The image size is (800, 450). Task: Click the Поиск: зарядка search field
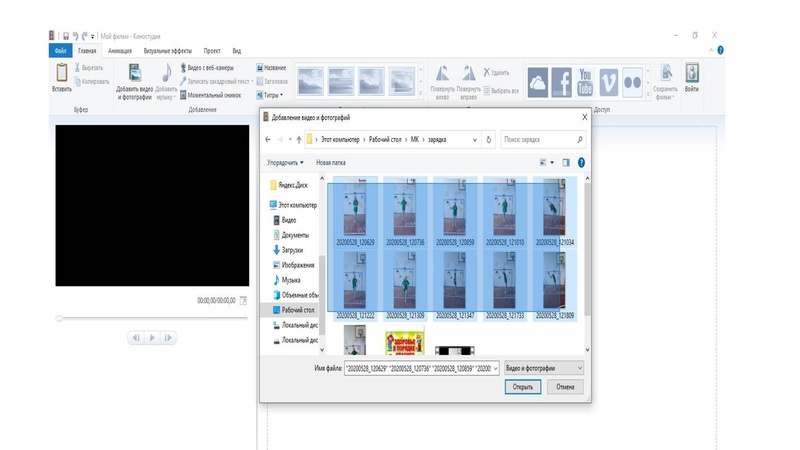(x=540, y=140)
